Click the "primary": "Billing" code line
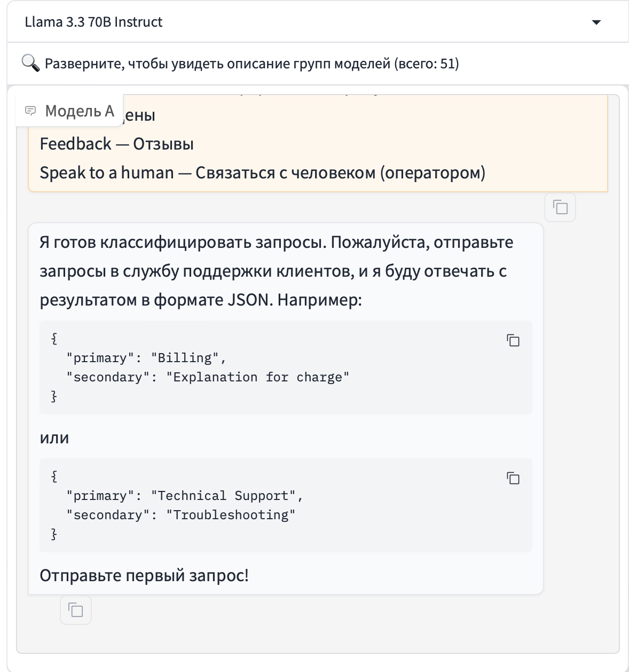 [146, 358]
